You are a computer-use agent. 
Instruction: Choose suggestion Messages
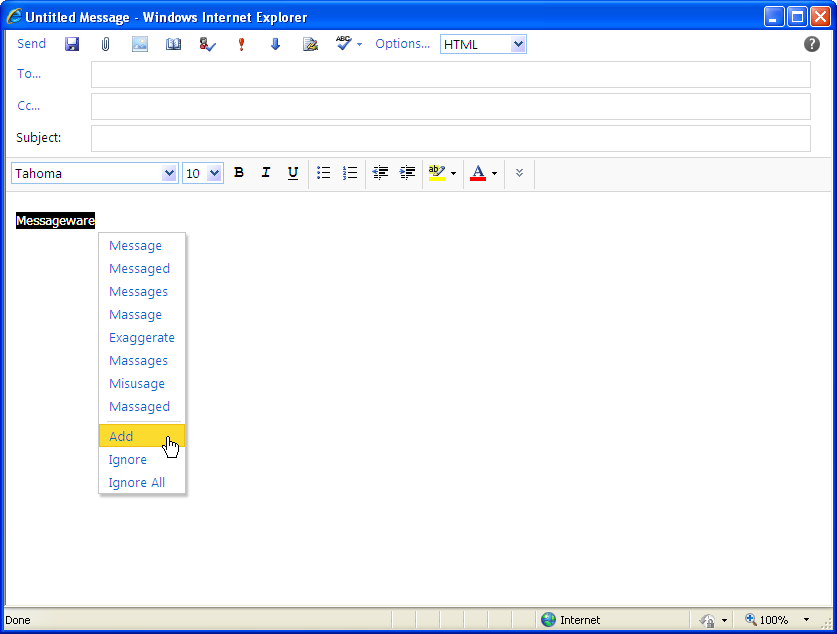(x=138, y=291)
